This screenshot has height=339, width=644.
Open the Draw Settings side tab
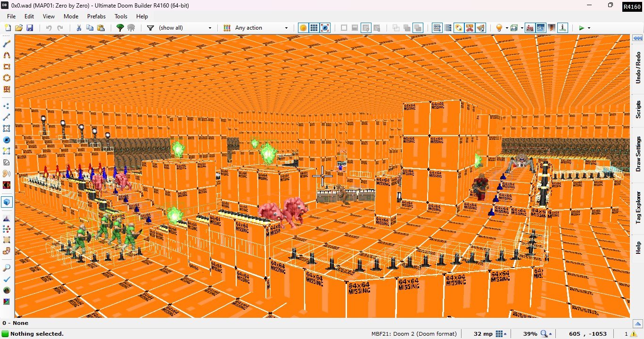(638, 154)
